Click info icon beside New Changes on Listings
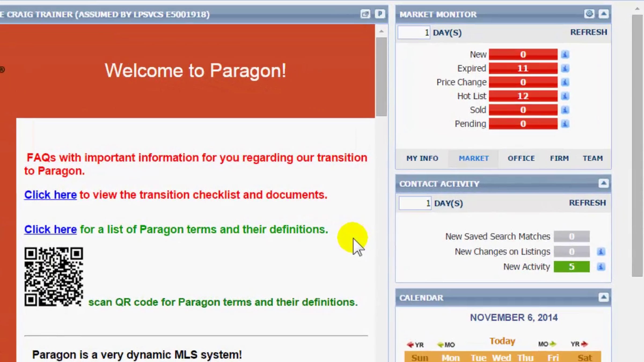The width and height of the screenshot is (644, 362). [x=601, y=252]
